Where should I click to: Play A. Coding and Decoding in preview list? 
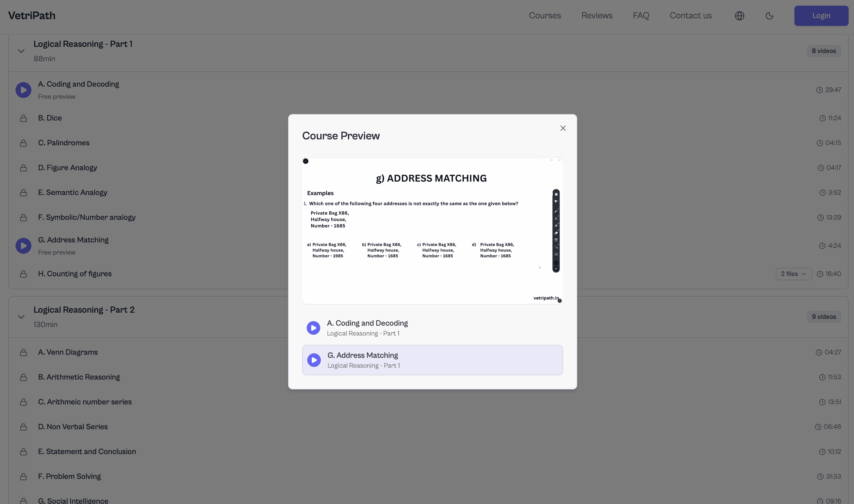point(313,328)
